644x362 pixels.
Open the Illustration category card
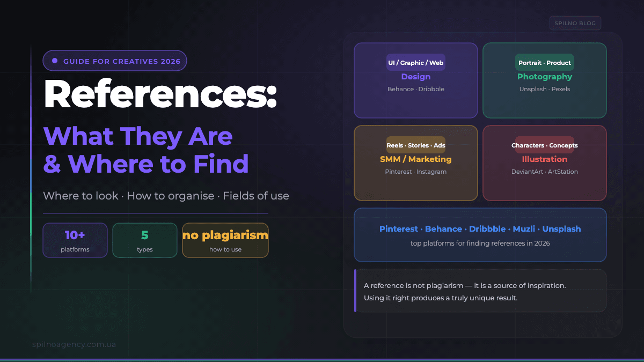point(545,163)
